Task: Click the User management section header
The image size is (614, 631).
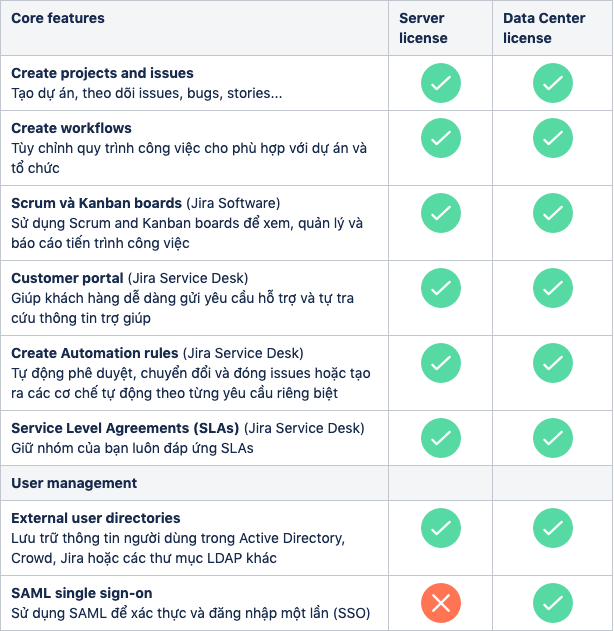Action: click(x=74, y=483)
